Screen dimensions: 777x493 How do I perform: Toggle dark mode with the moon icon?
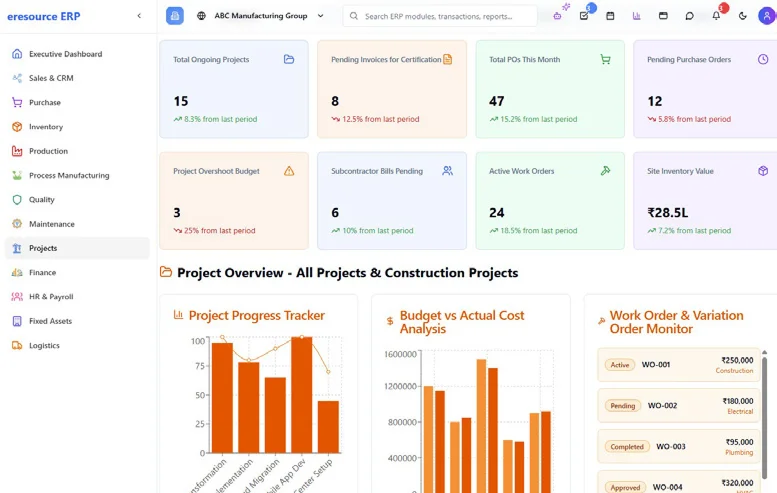click(743, 16)
